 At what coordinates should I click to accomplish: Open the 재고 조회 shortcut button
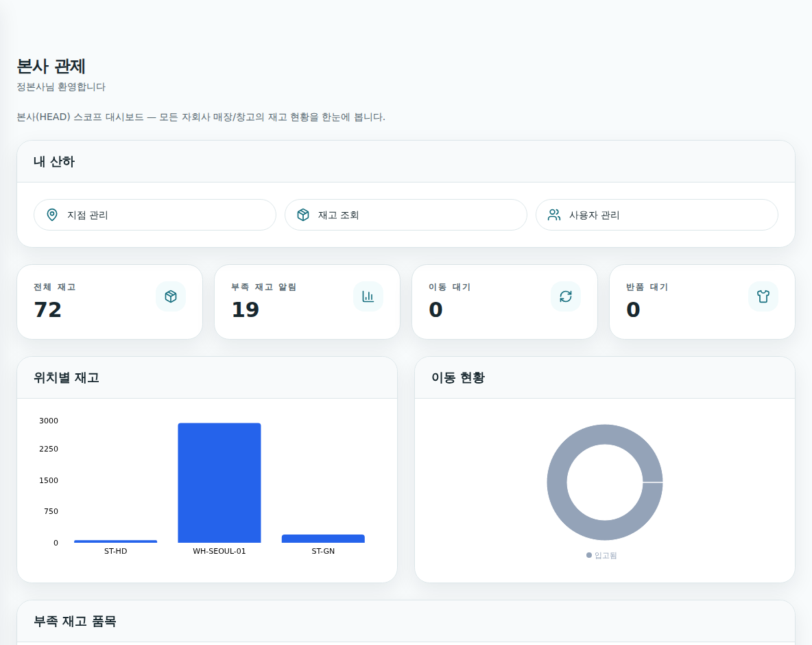(x=406, y=215)
